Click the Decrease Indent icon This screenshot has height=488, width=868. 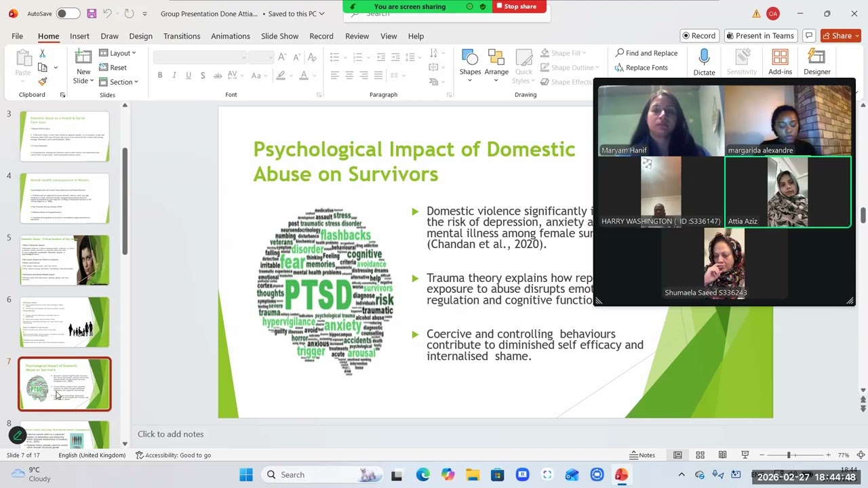click(381, 57)
